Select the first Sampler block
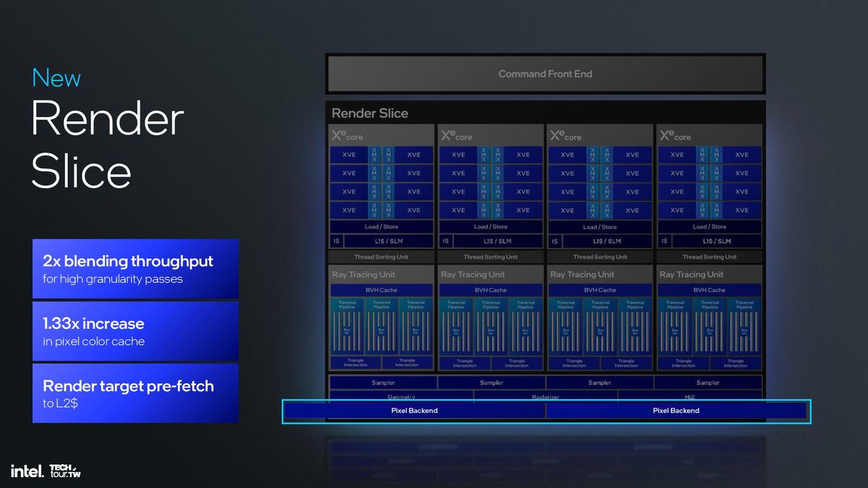This screenshot has height=488, width=868. (x=383, y=382)
